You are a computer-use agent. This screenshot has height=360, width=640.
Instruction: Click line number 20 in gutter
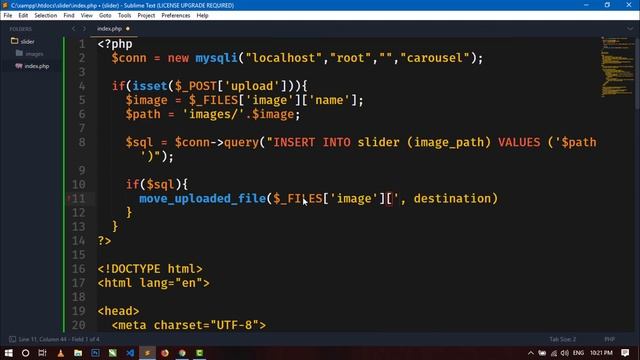point(78,325)
